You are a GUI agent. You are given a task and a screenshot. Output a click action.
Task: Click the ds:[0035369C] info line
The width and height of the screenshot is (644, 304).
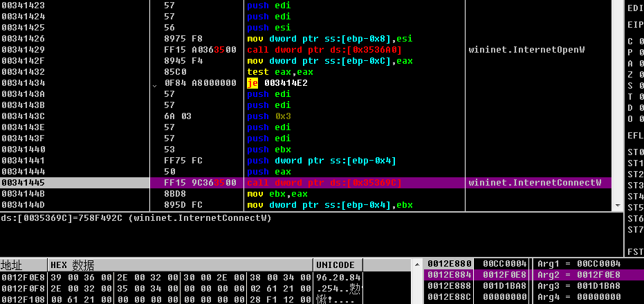pos(136,218)
